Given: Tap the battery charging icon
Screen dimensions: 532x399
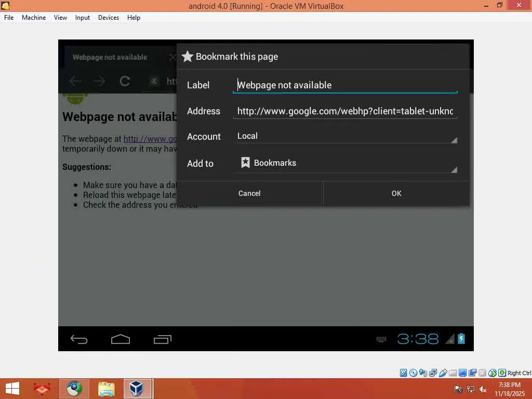Looking at the screenshot, I should pyautogui.click(x=461, y=338).
